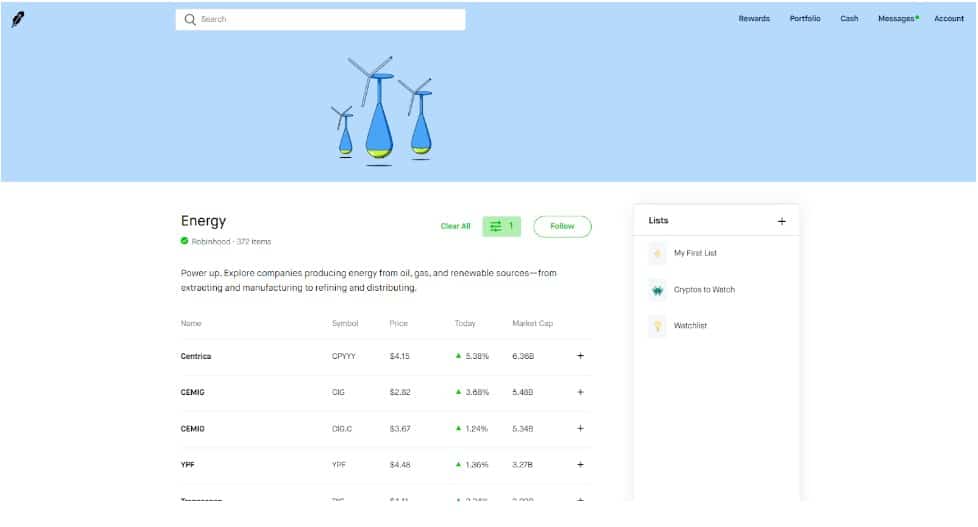Click the search magnifier icon
The height and width of the screenshot is (527, 978).
pyautogui.click(x=190, y=19)
